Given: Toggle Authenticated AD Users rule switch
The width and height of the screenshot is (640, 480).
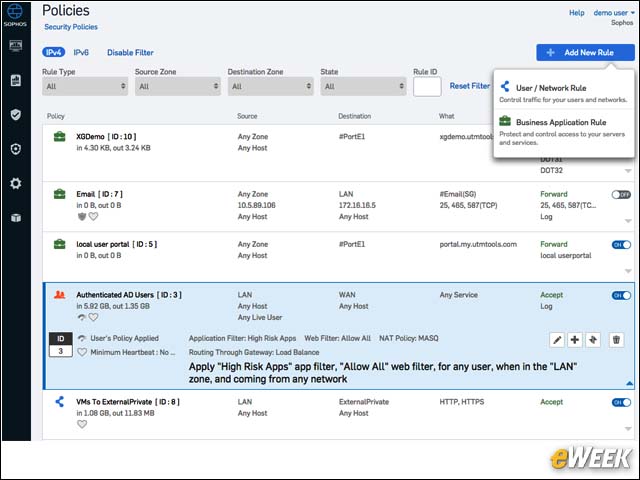Looking at the screenshot, I should click(621, 296).
